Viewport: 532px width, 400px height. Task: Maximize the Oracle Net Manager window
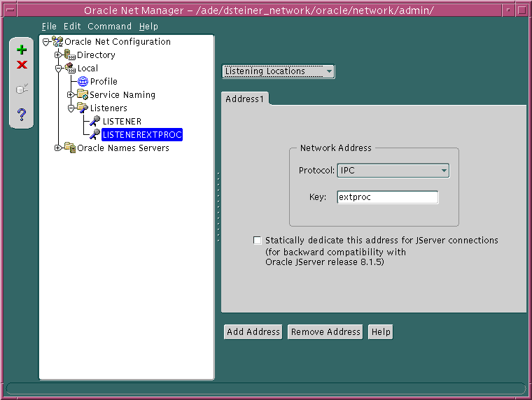pos(522,10)
